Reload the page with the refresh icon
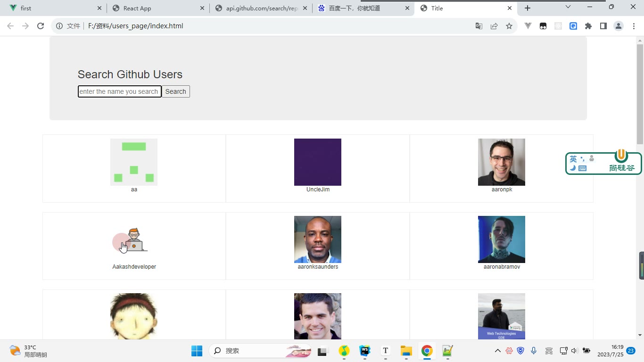Viewport: 644px width, 362px height. tap(41, 26)
